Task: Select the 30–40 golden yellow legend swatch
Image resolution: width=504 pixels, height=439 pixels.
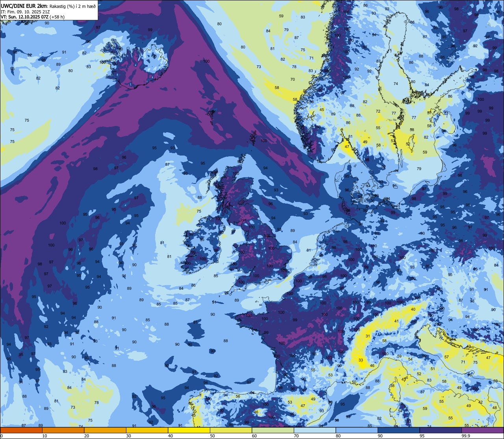Action: [x=147, y=430]
